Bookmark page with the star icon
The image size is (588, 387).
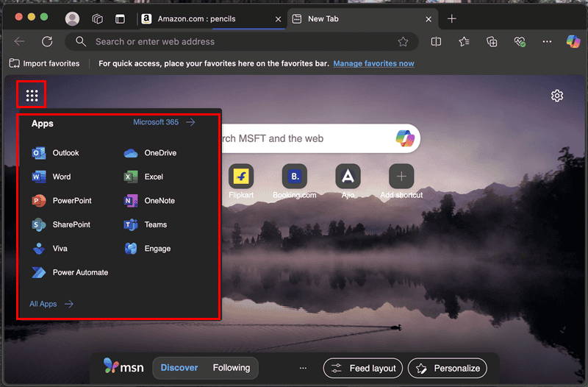click(x=403, y=42)
